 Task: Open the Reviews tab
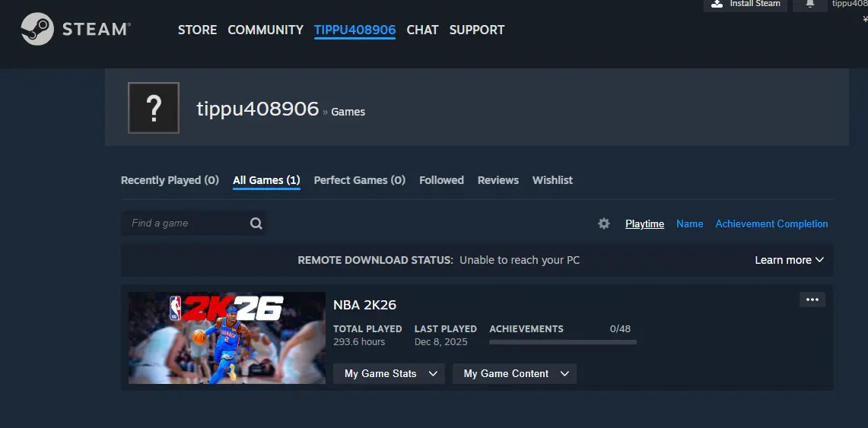(498, 180)
